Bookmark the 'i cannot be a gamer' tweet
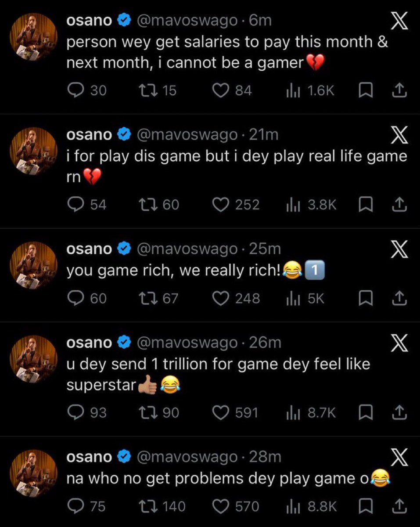This screenshot has width=420, height=527. click(x=365, y=90)
